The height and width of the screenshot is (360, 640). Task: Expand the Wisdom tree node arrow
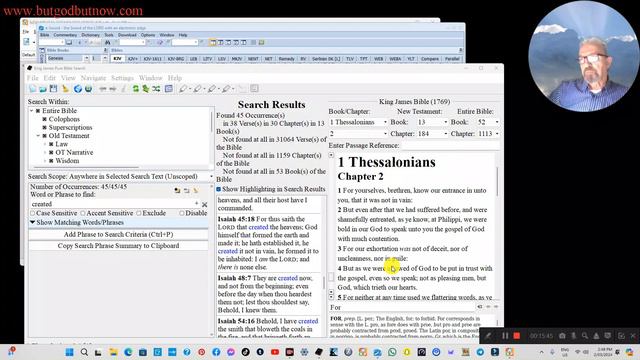45,161
